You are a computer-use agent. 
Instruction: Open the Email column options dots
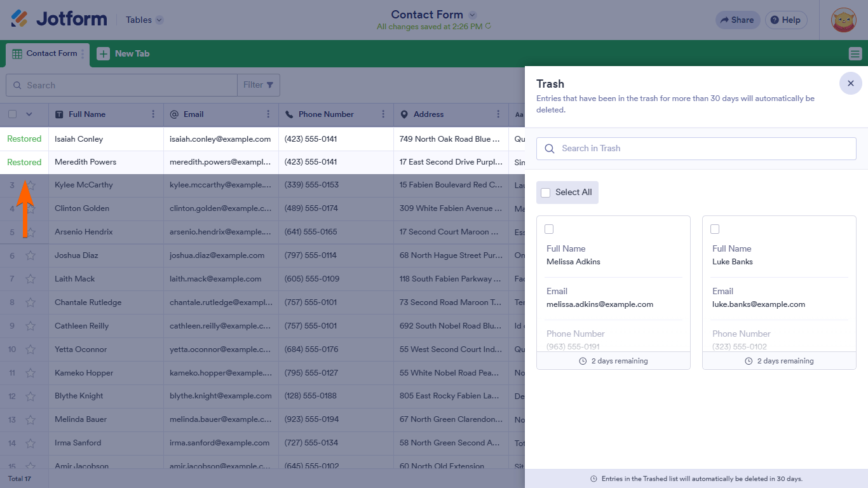click(268, 114)
